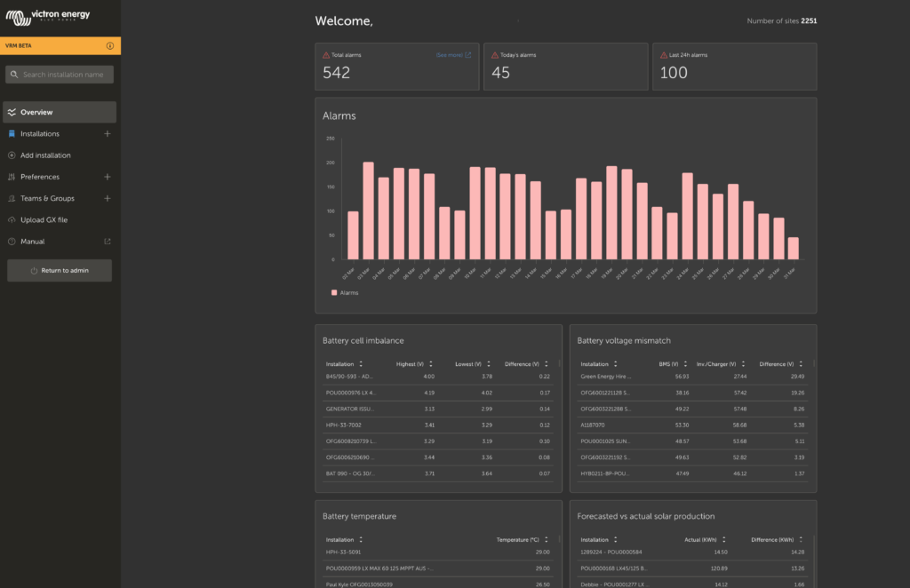This screenshot has width=910, height=588.
Task: Click the Total alarms warning triangle icon
Action: (x=326, y=55)
